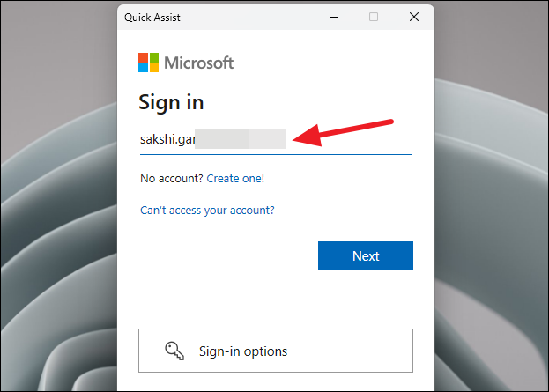Viewport: 549px width, 392px height.
Task: Click the Quick Assist title bar text
Action: pyautogui.click(x=152, y=18)
